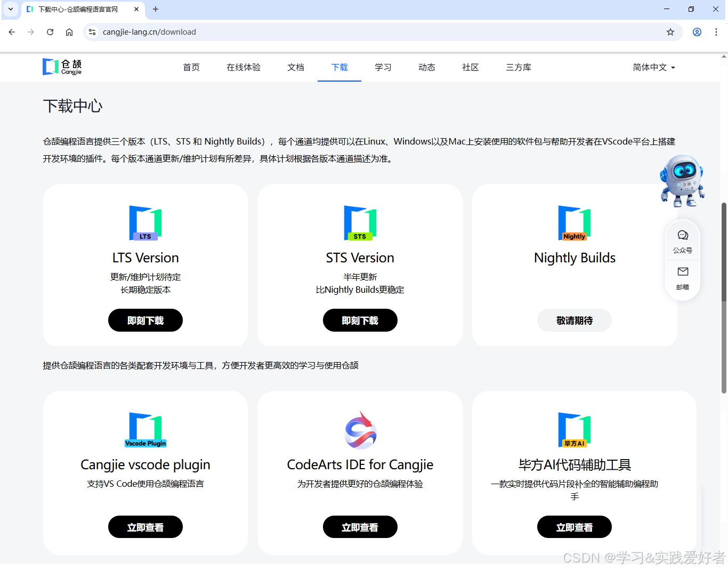Open the Chrome three-dot menu
The image size is (728, 570).
(716, 32)
